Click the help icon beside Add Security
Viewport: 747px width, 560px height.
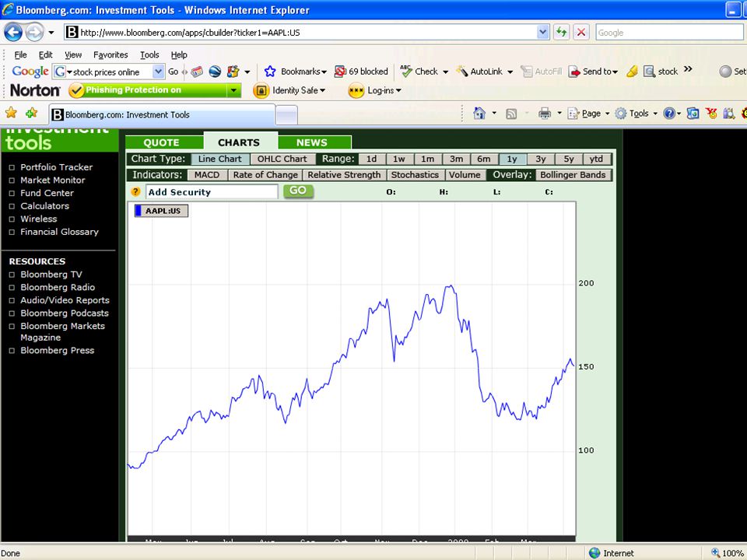click(x=135, y=192)
